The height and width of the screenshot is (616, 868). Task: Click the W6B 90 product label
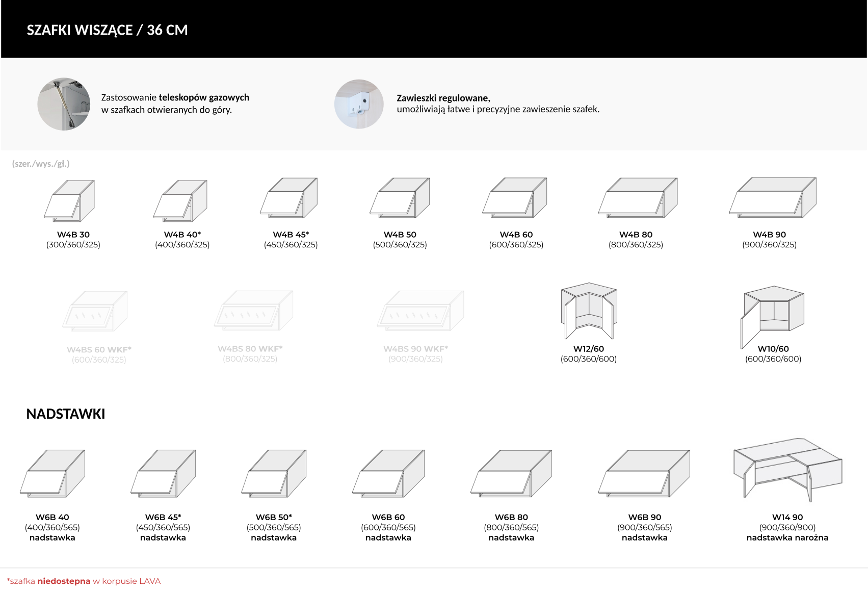(644, 517)
